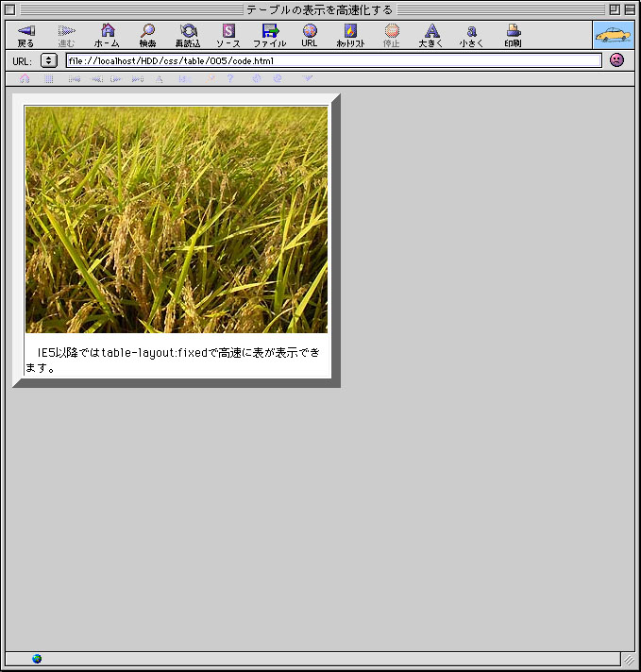Open the URL history popup next to URL label

click(49, 60)
